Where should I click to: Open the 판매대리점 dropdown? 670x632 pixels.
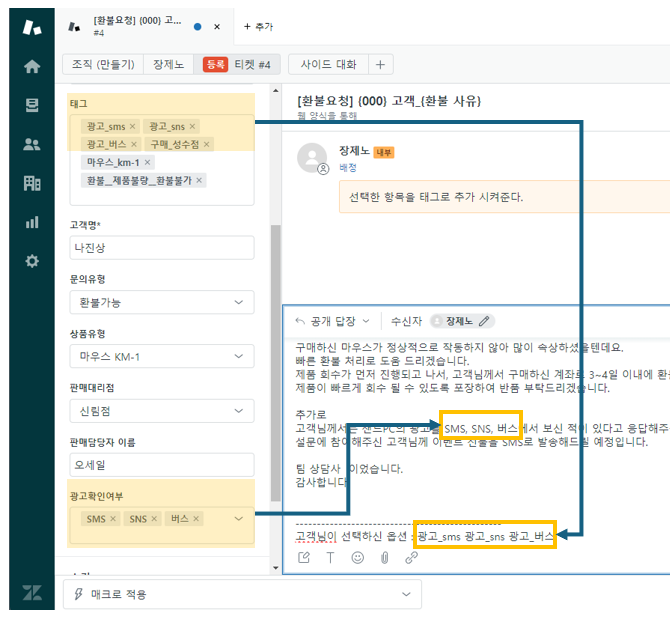162,411
